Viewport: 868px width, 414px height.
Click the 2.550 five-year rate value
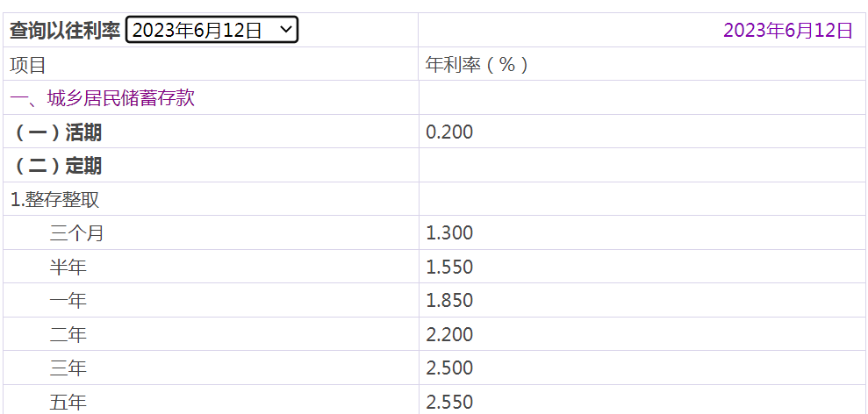tap(449, 403)
